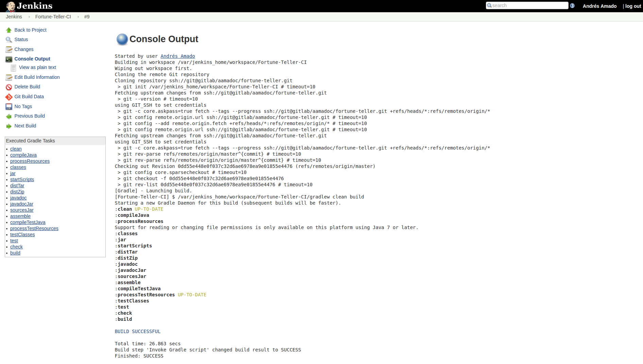The width and height of the screenshot is (643, 364).
Task: Jump to the clean Gradle task
Action: coord(16,149)
